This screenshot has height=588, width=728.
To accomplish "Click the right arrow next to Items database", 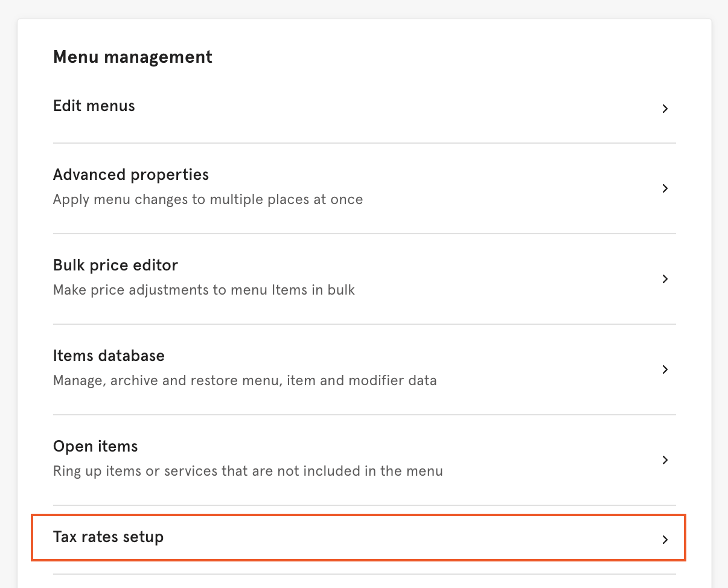I will [665, 369].
